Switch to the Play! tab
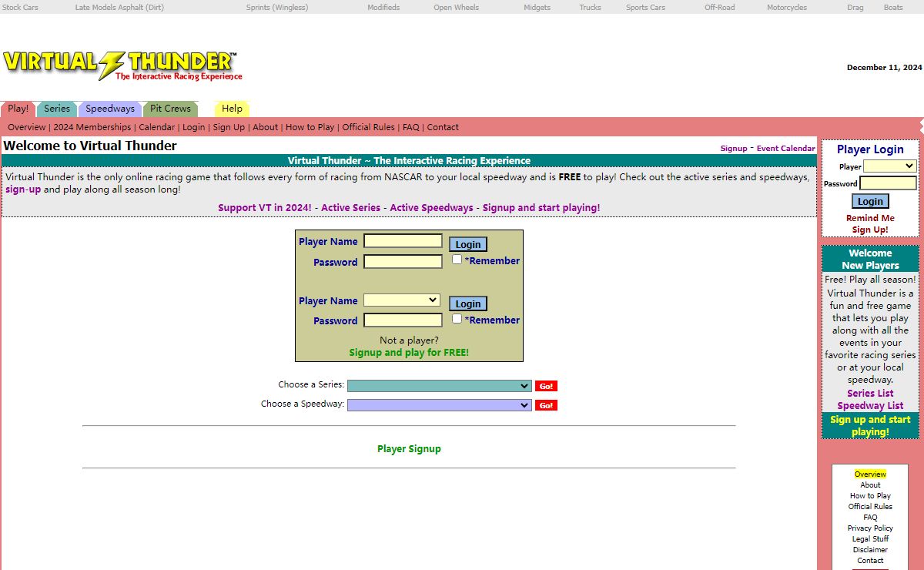 coord(18,109)
